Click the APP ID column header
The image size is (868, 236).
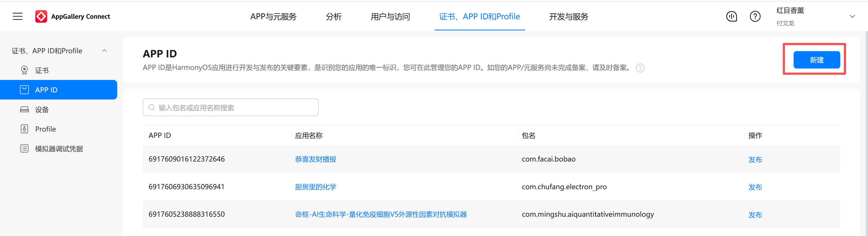click(160, 135)
